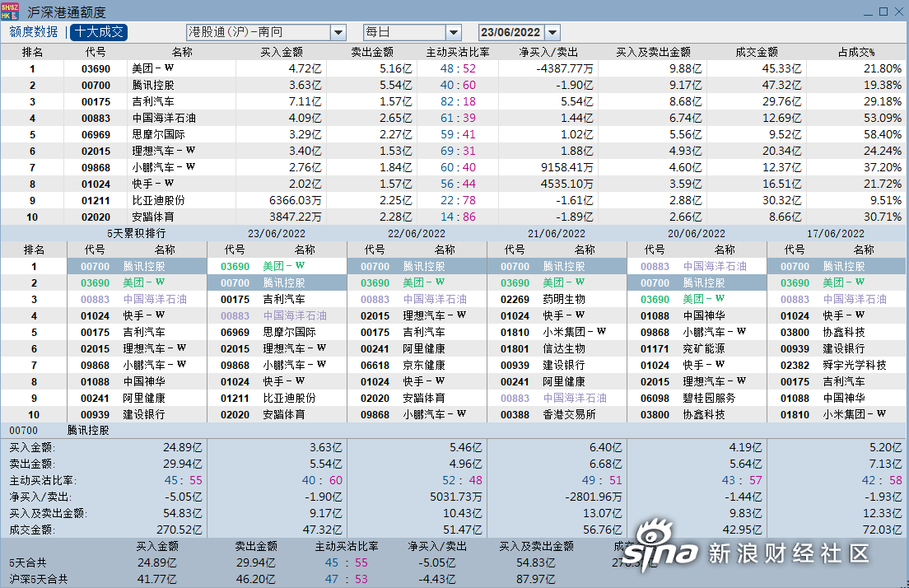Select 兖矿能源 under 20/06/2022

[704, 348]
